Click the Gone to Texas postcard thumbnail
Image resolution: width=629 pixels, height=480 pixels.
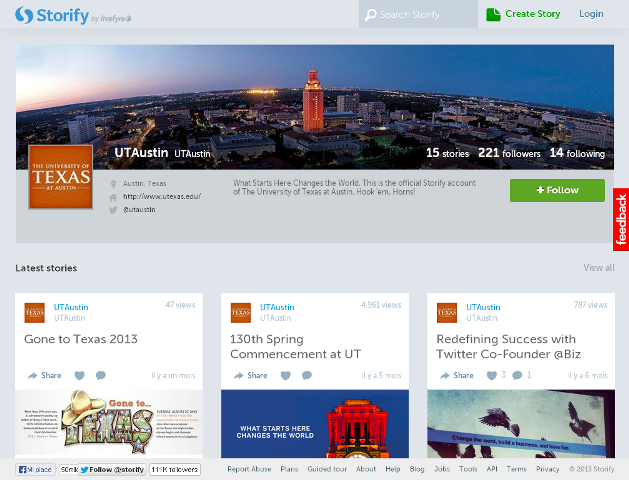click(109, 424)
